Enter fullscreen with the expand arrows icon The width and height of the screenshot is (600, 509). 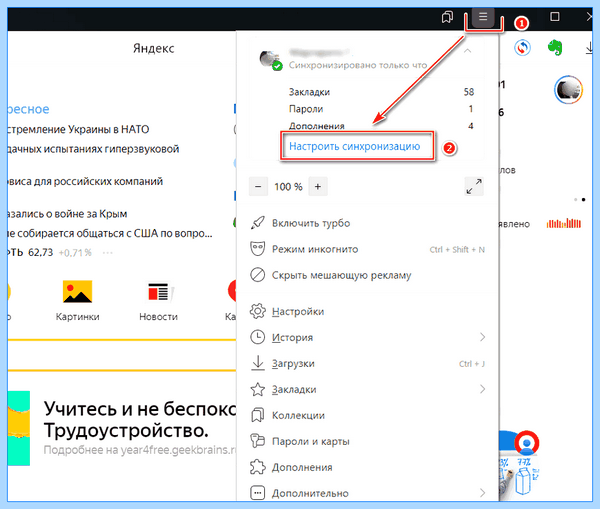[x=474, y=186]
